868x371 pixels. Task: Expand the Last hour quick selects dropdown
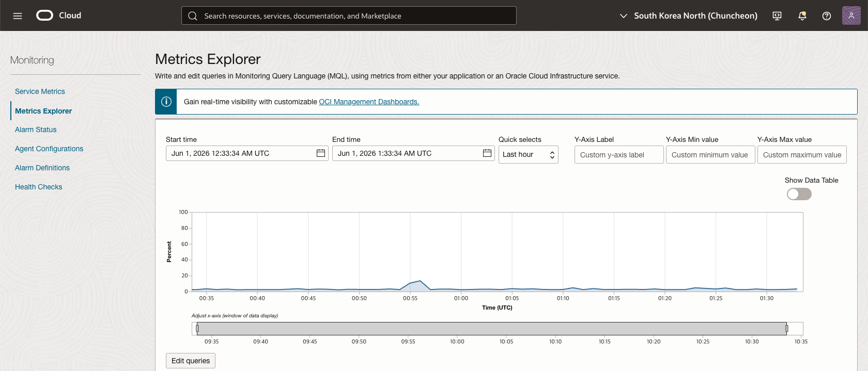click(x=528, y=154)
